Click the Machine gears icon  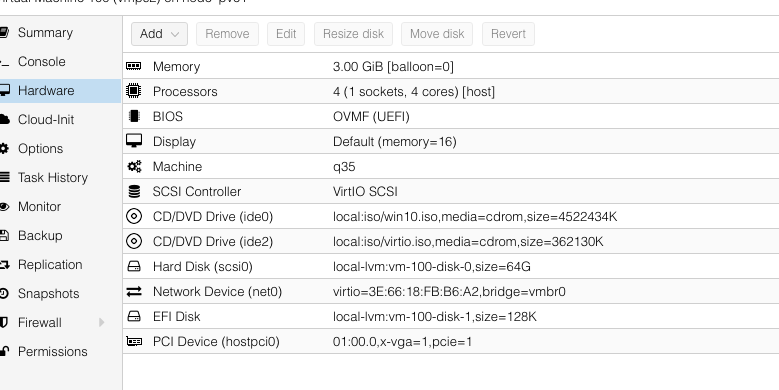tap(134, 166)
